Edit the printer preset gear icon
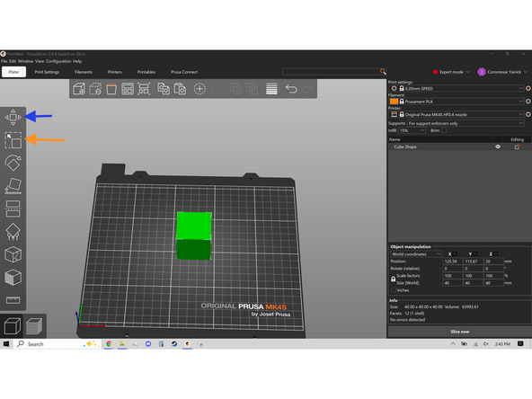The width and height of the screenshot is (532, 399). 528,114
